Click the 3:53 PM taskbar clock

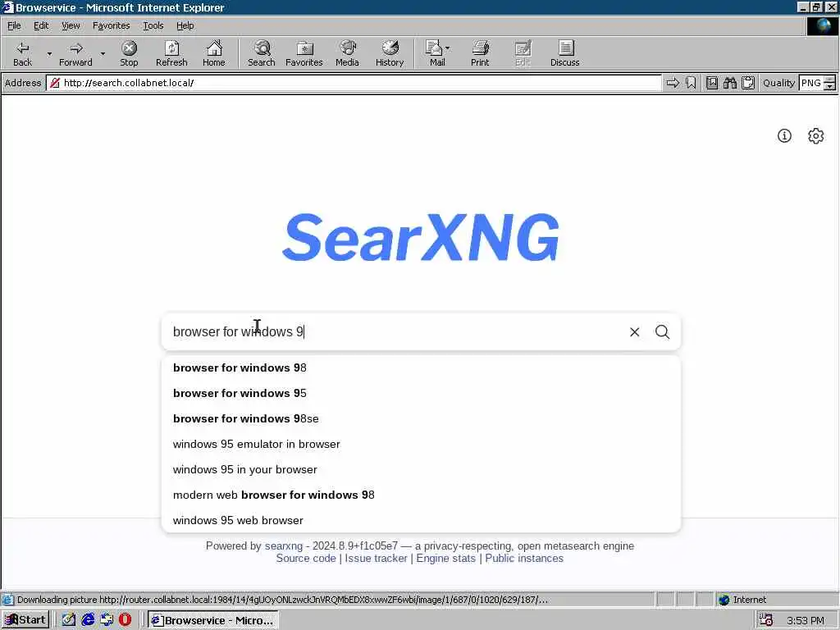point(806,620)
